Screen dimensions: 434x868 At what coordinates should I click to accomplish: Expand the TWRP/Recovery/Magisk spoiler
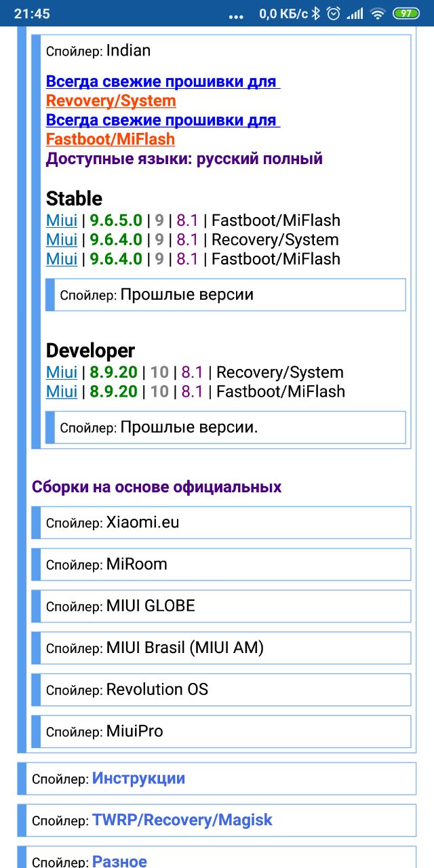pyautogui.click(x=216, y=821)
